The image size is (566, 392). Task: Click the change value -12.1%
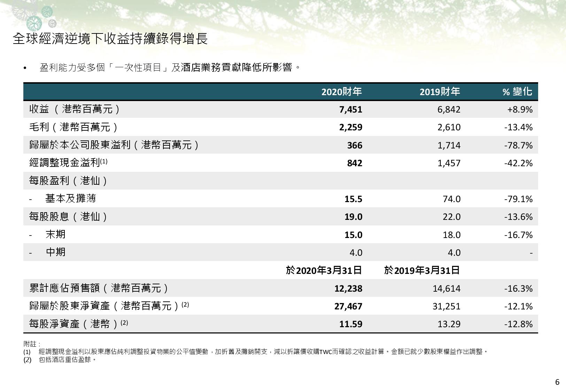[519, 306]
